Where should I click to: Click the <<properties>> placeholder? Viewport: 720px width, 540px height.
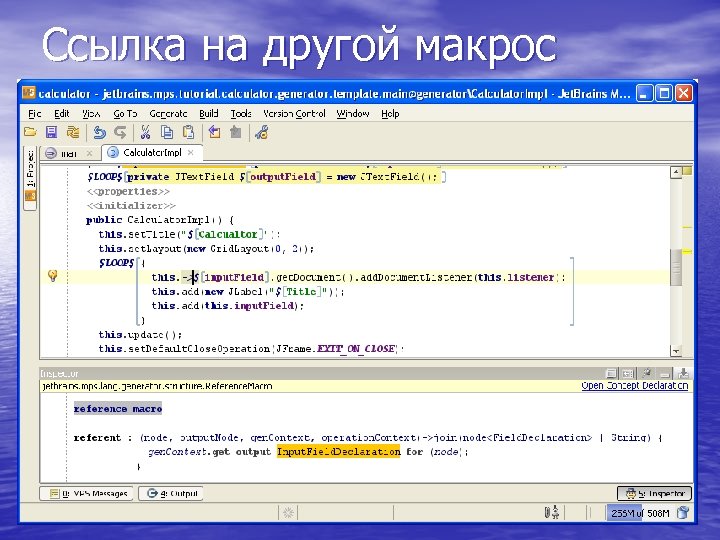(128, 191)
